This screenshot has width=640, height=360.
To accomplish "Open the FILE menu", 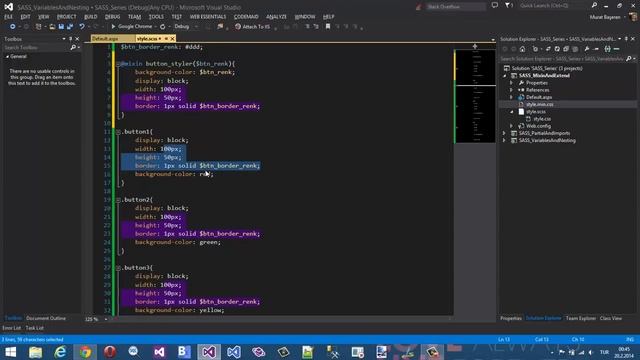I will (9, 17).
